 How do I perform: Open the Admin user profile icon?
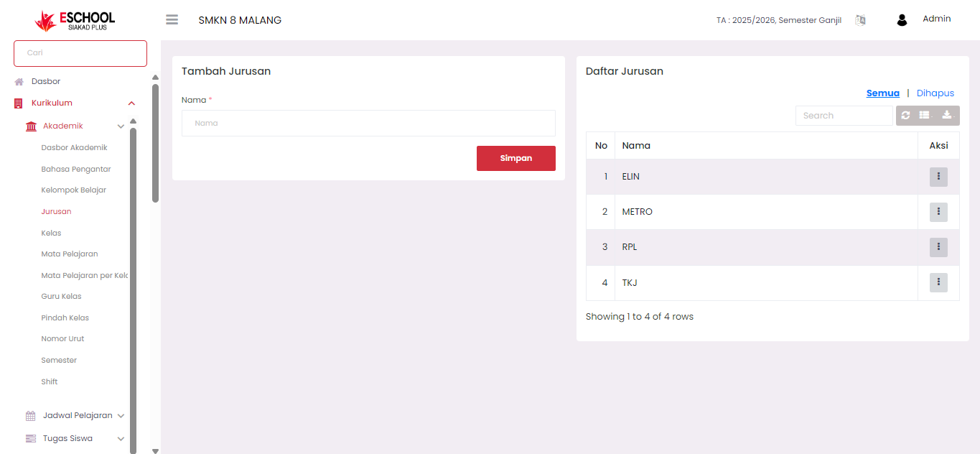pyautogui.click(x=902, y=20)
